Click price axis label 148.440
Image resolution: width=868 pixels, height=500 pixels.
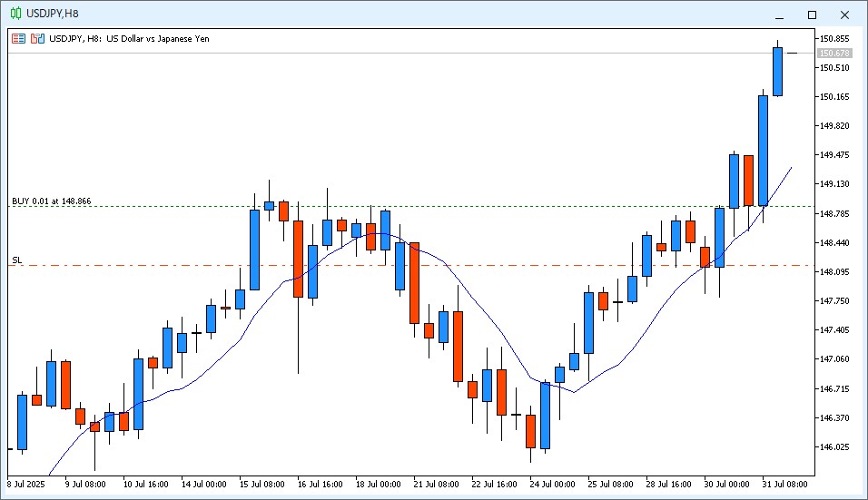[x=834, y=243]
